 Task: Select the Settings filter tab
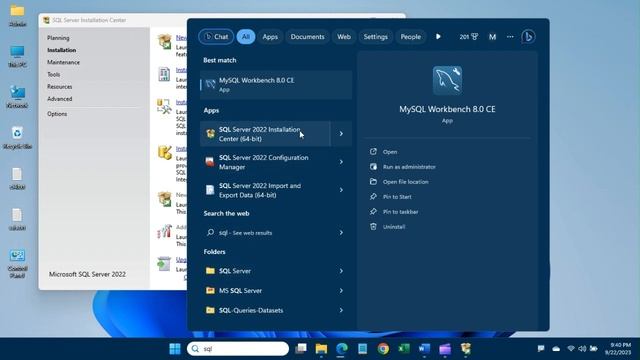pos(376,37)
